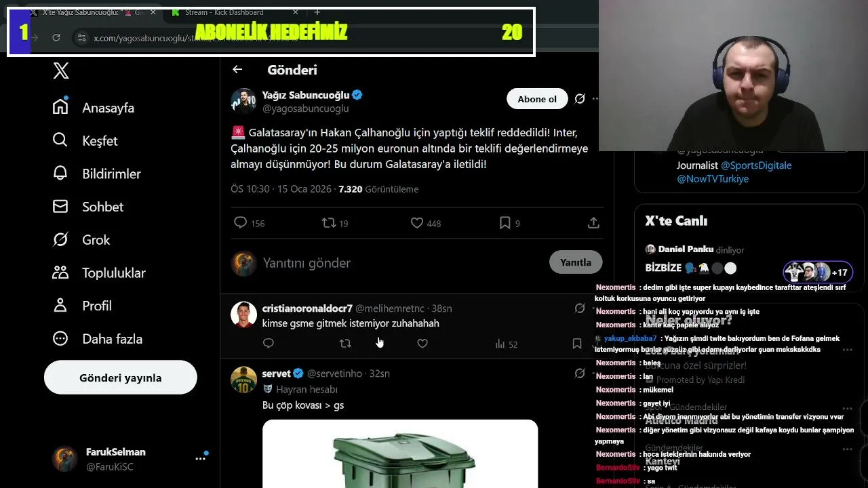Screen dimensions: 868x488
Task: Share the main tweet via the upload icon
Action: coord(593,222)
